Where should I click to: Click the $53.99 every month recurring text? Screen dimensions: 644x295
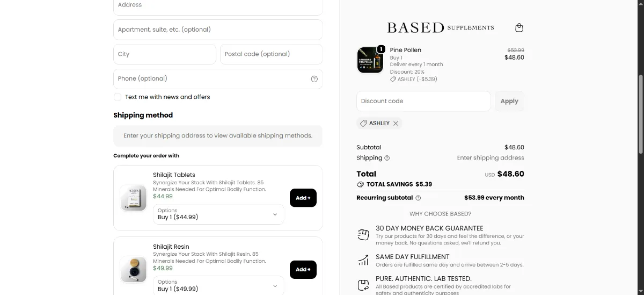(494, 198)
